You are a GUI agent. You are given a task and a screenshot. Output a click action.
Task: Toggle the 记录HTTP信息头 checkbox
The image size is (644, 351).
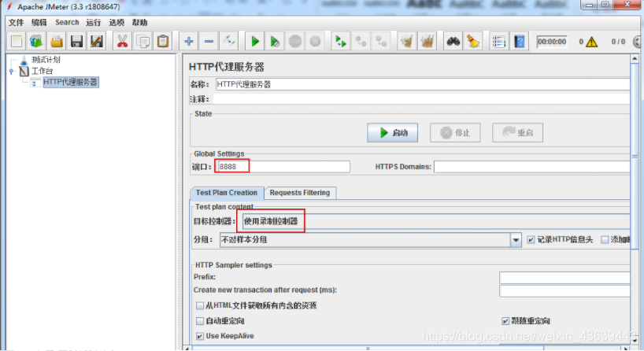(x=531, y=240)
